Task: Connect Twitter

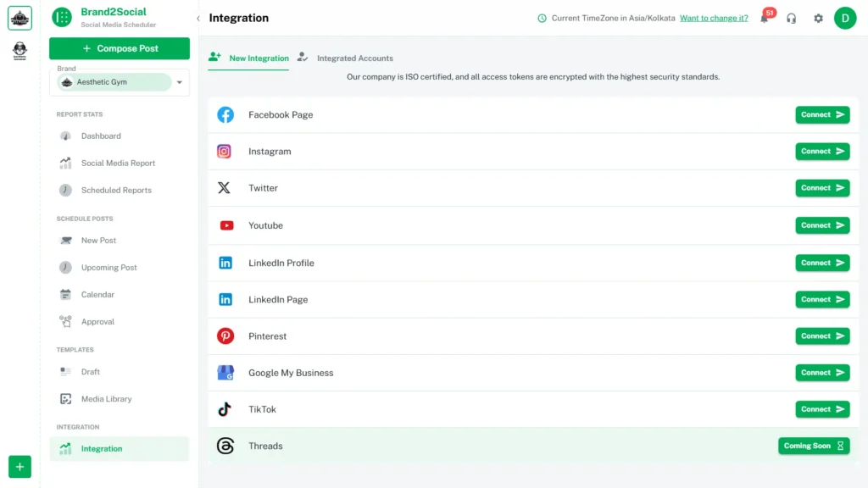Action: pyautogui.click(x=822, y=188)
